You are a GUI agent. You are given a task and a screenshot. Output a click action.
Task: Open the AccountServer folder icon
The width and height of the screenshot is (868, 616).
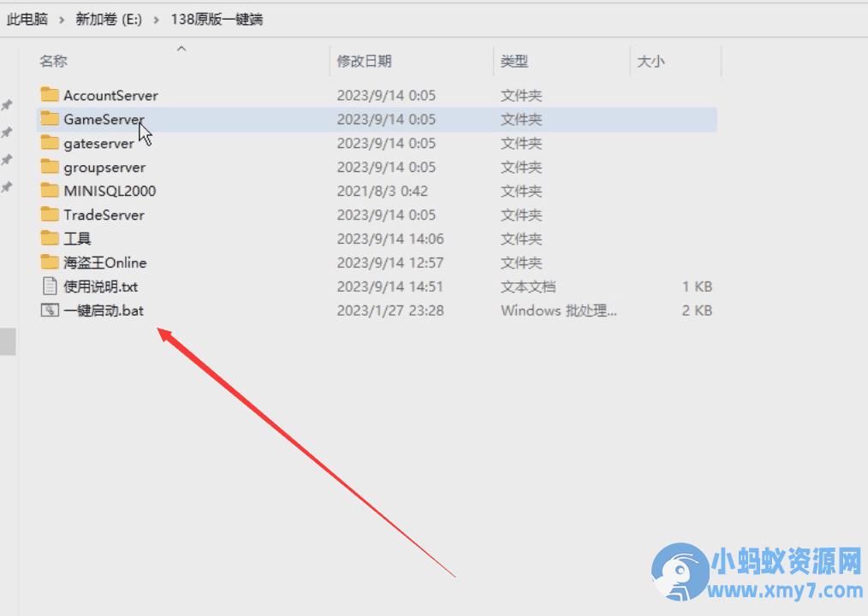(x=50, y=95)
